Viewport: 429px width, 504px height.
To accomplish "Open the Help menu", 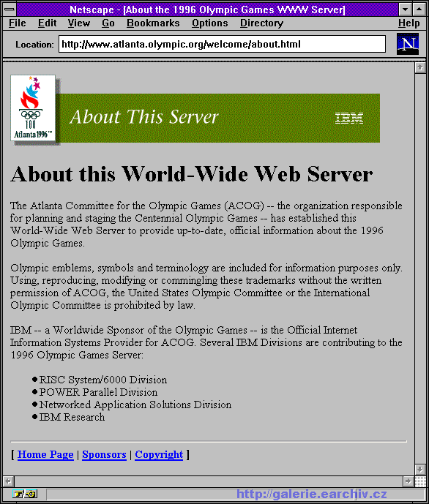I will 409,23.
